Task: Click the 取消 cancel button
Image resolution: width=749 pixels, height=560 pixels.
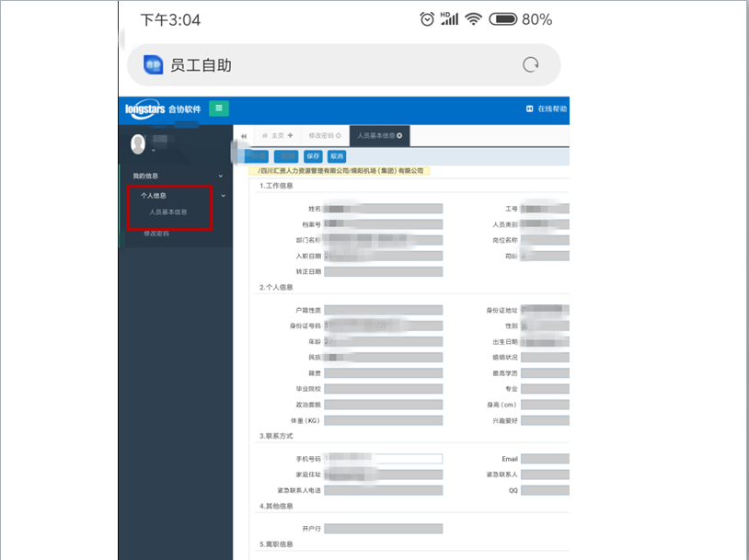Action: pyautogui.click(x=337, y=156)
